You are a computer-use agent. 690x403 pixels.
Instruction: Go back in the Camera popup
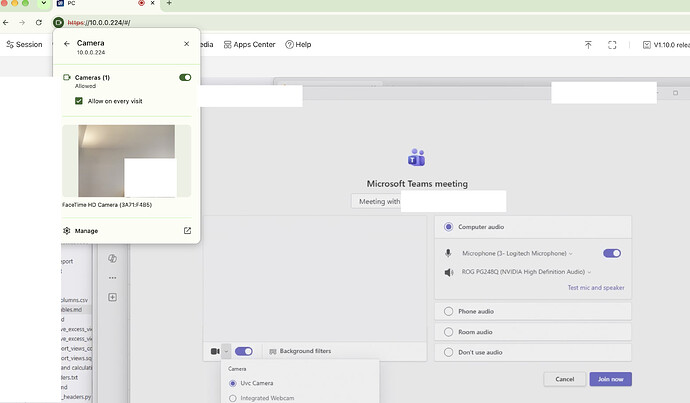[67, 44]
